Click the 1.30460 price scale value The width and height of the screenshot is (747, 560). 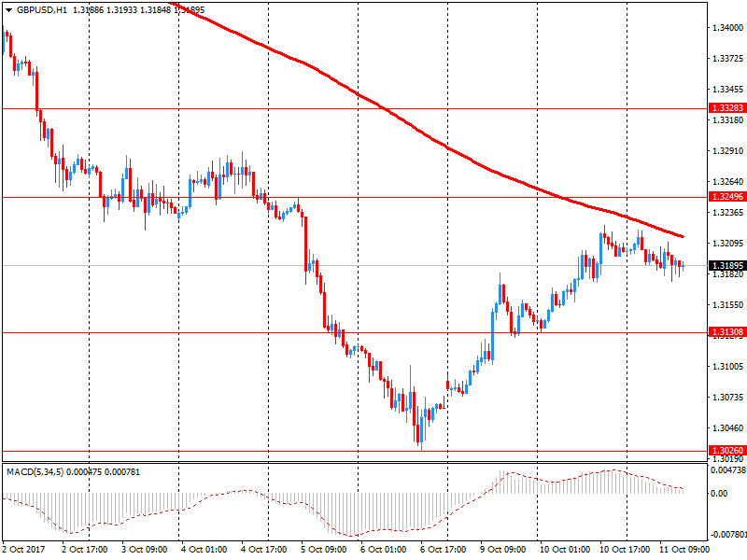[727, 428]
